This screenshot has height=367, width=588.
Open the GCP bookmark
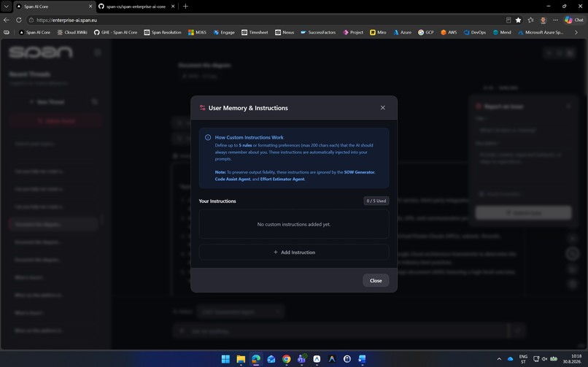425,32
